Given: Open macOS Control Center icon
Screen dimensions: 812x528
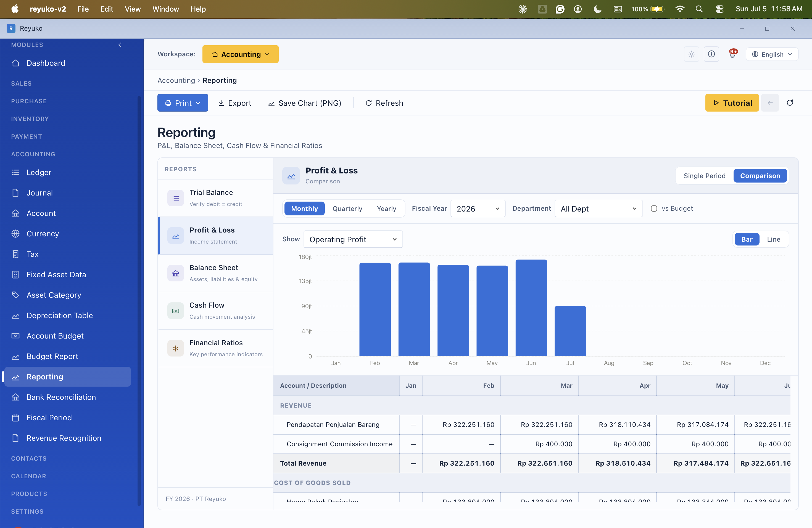Looking at the screenshot, I should pyautogui.click(x=720, y=9).
